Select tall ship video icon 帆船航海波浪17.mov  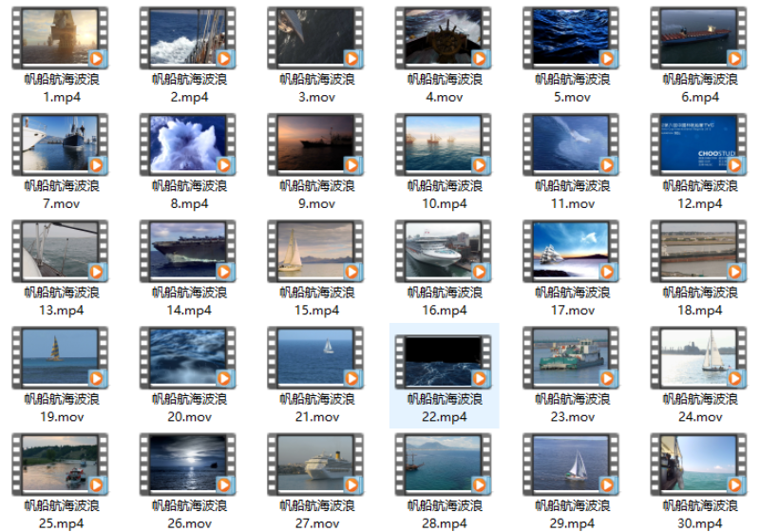(571, 251)
